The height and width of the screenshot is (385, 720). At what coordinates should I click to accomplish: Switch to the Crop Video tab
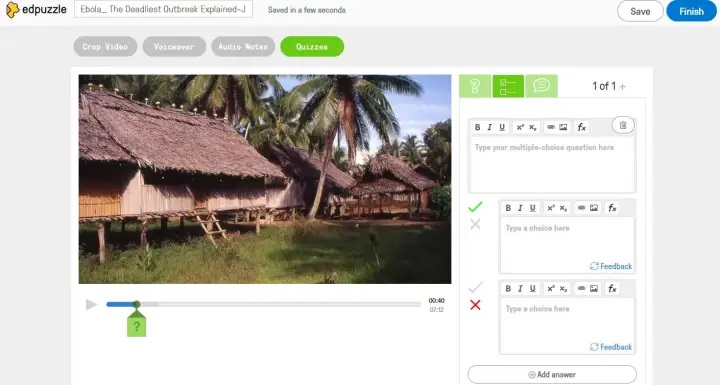pyautogui.click(x=105, y=46)
